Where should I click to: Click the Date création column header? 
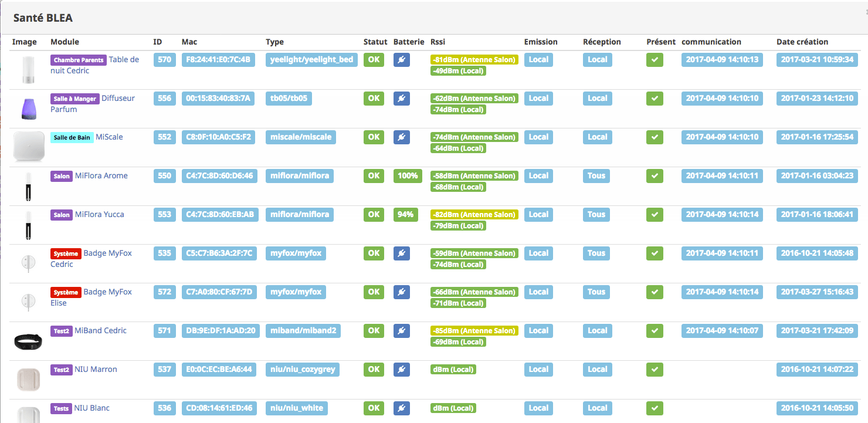802,42
